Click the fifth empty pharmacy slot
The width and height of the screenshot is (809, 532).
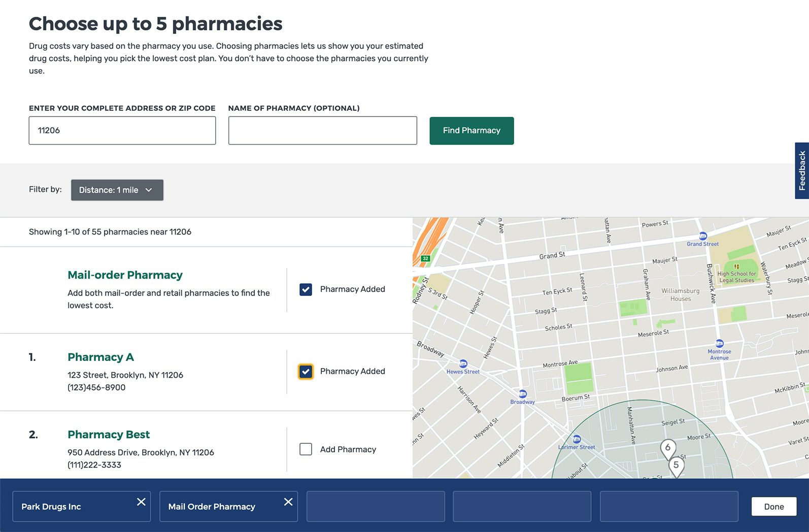tap(669, 506)
